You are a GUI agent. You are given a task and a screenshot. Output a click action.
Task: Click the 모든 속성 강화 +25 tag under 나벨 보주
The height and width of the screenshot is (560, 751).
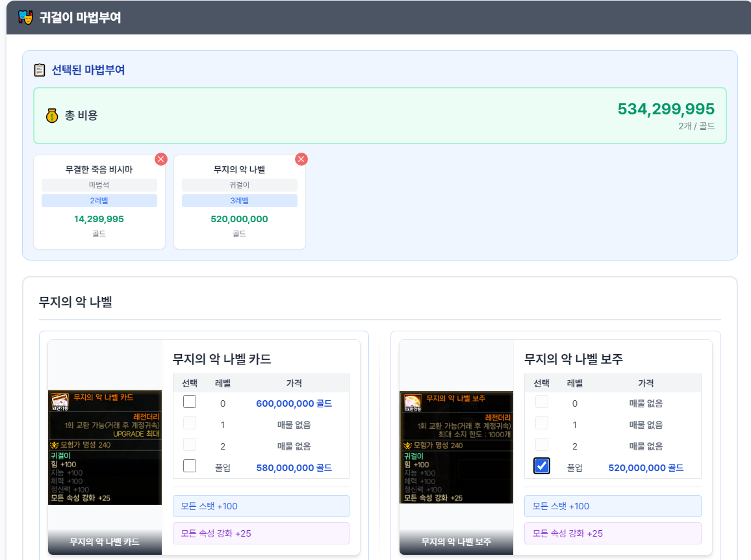point(613,533)
